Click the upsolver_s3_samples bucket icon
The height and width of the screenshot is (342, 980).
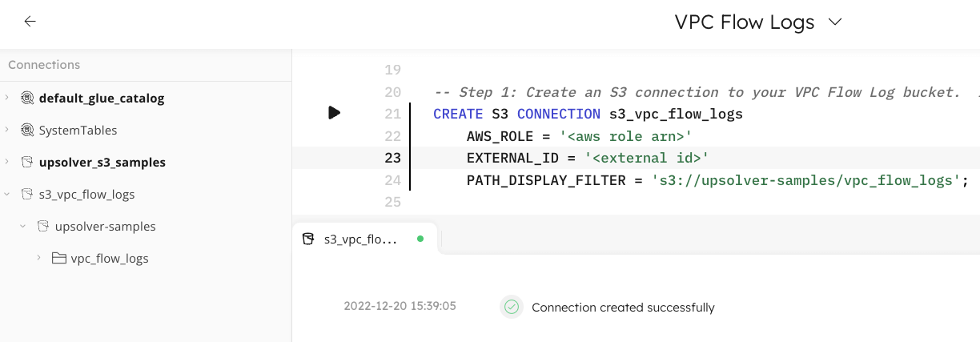[27, 163]
